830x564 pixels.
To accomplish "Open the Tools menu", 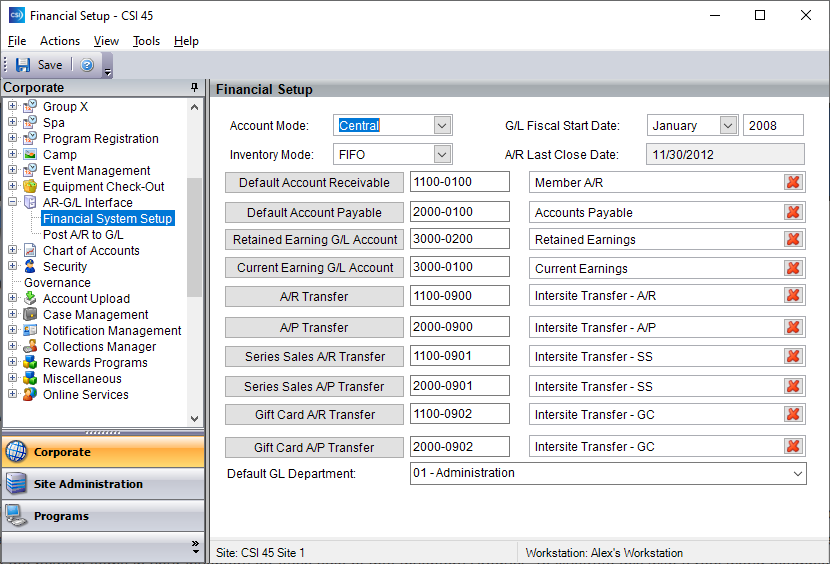I will (x=146, y=41).
